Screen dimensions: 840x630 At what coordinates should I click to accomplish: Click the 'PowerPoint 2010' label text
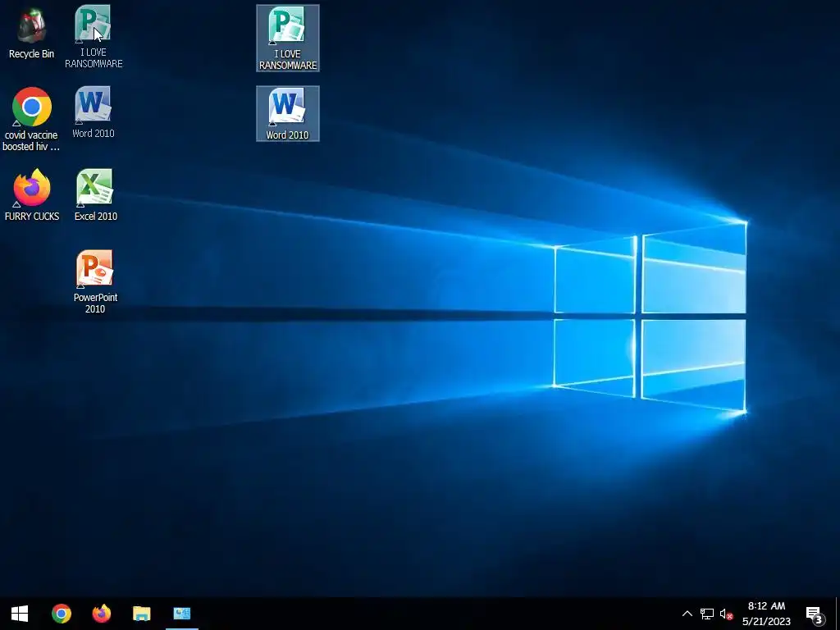(x=95, y=304)
